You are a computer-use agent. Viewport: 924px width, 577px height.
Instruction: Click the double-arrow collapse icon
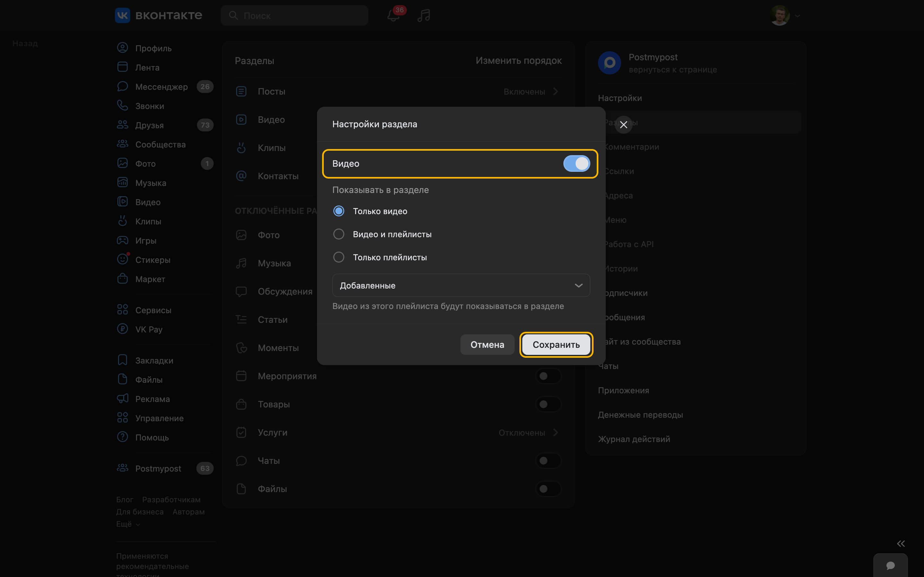(x=901, y=543)
